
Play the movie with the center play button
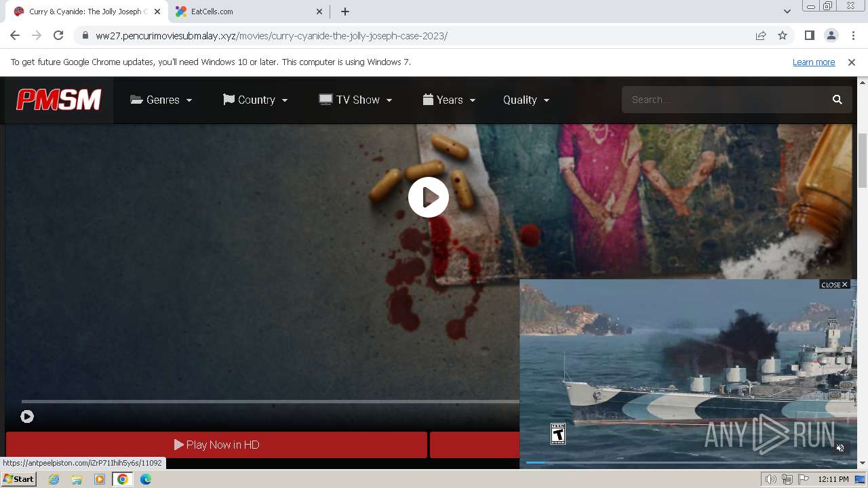(x=429, y=197)
